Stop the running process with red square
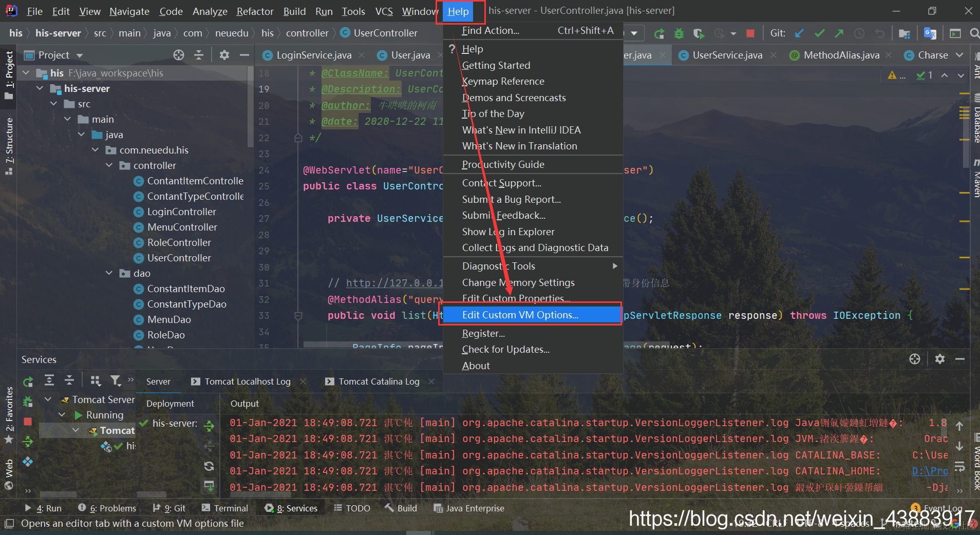Screen dimensions: 980x535 pos(750,33)
